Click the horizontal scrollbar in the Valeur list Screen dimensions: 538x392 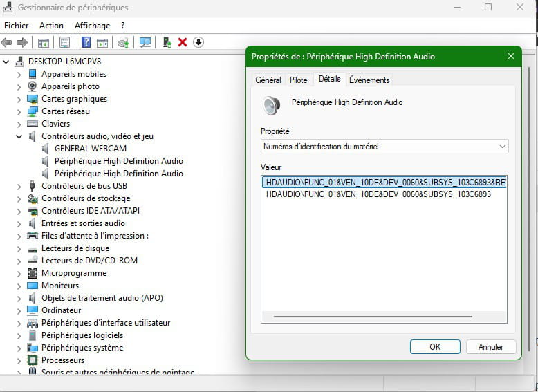tap(373, 317)
